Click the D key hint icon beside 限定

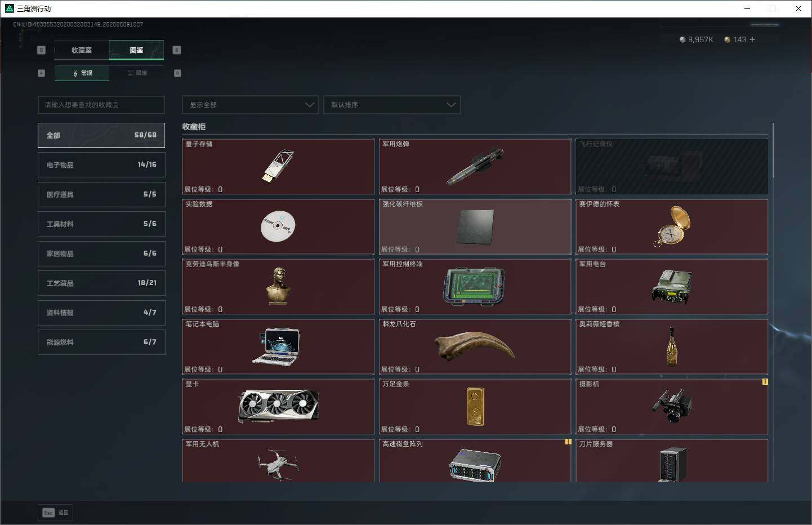(177, 73)
